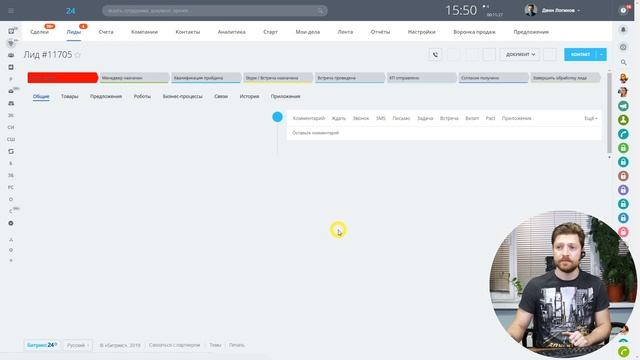Click the phone call icon button
This screenshot has height=360, width=640.
(x=435, y=54)
